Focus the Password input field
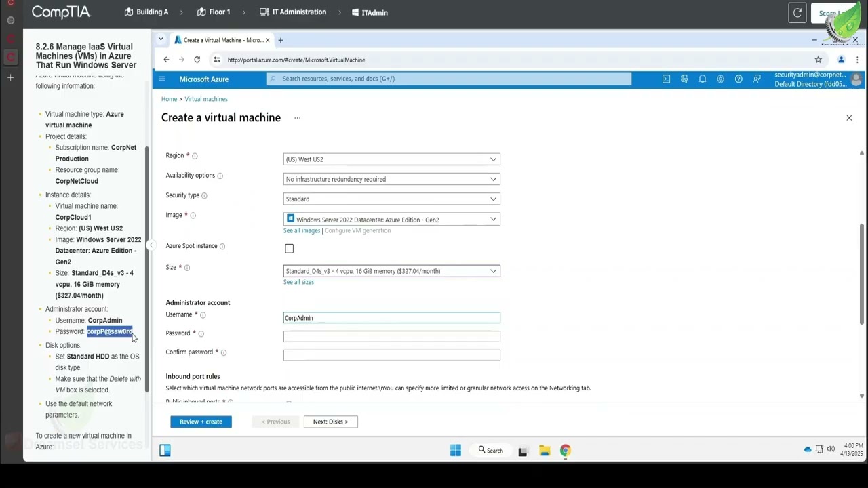868x488 pixels. point(392,336)
